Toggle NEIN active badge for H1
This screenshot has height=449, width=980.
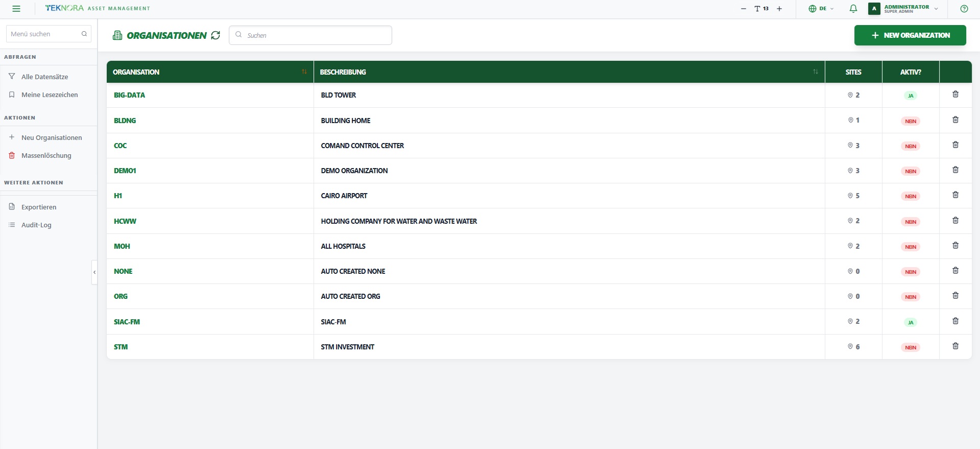(x=911, y=196)
